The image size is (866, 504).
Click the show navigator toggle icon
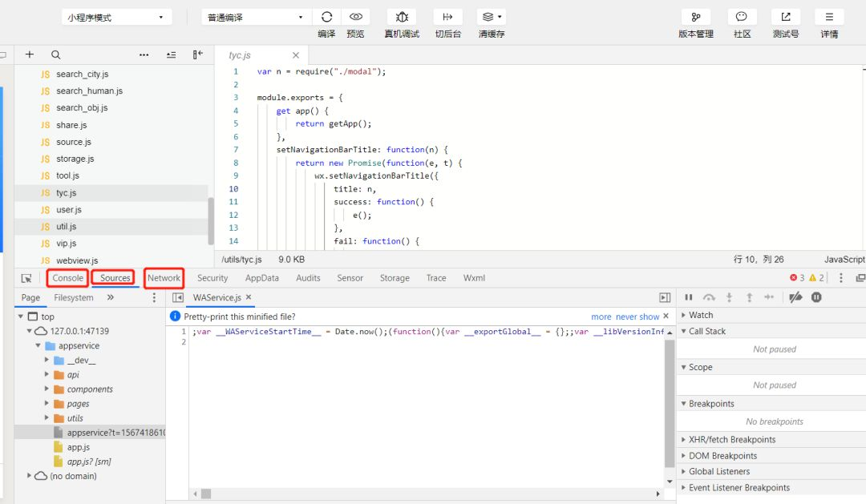click(x=178, y=297)
